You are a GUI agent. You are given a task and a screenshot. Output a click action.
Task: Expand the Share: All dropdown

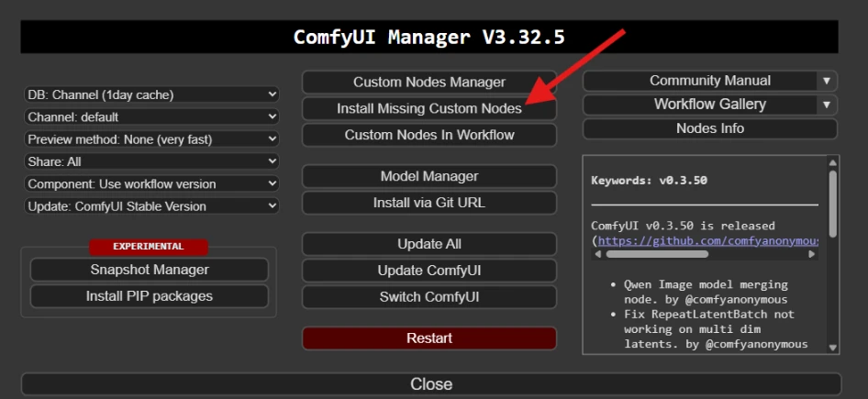[151, 161]
